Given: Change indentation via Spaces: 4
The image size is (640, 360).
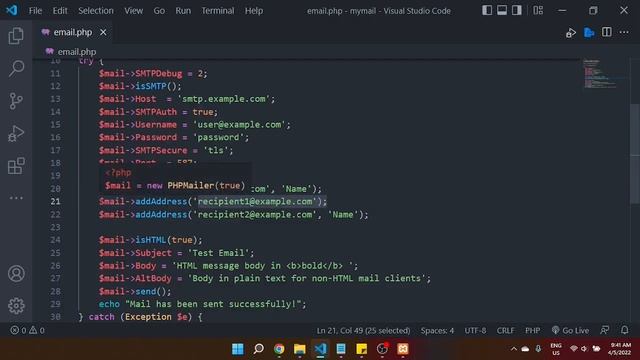Looking at the screenshot, I should (437, 330).
